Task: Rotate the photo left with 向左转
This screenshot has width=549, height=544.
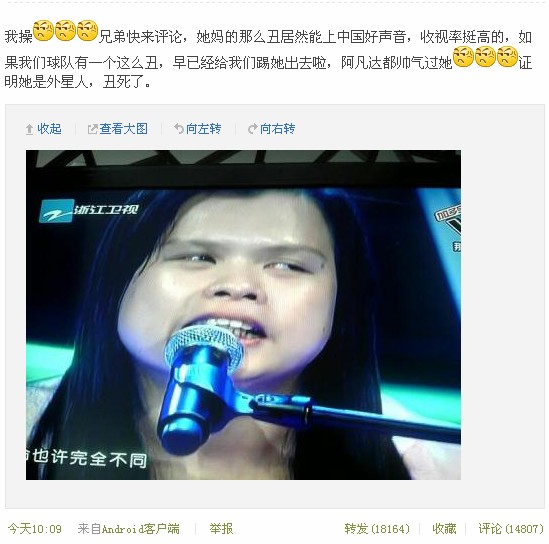Action: [203, 129]
